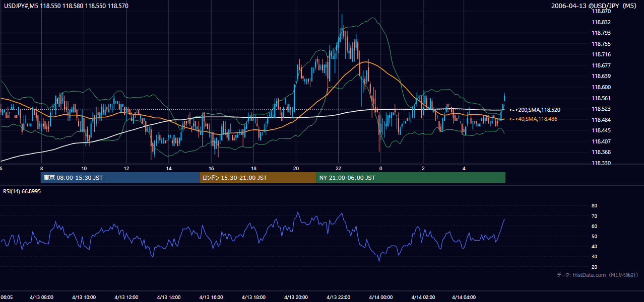
Task: Click RSI axis level 40
Action: (594, 246)
